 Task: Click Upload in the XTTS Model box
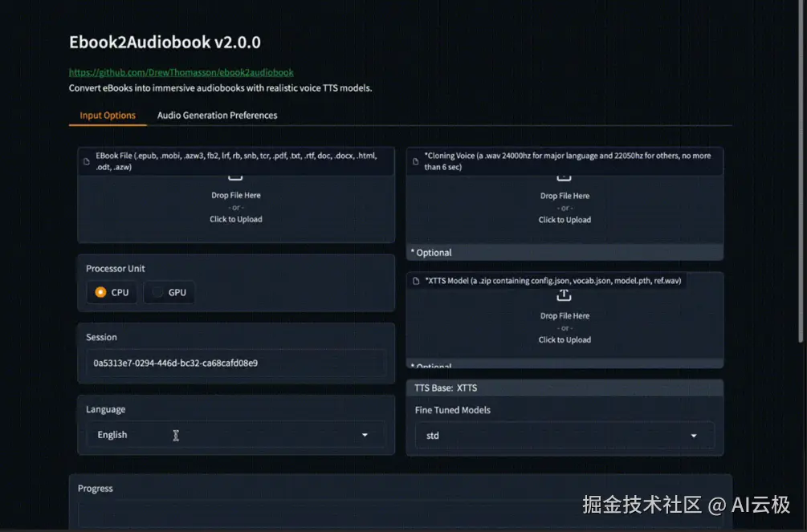pos(564,339)
